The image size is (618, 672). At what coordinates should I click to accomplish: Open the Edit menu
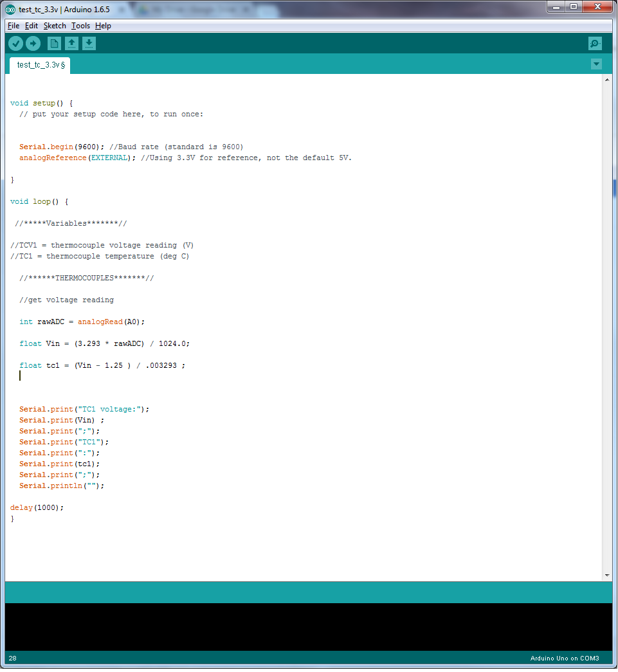[32, 26]
